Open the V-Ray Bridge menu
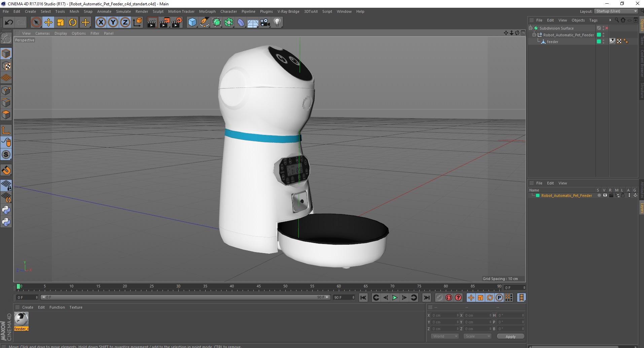The height and width of the screenshot is (348, 644). coord(288,11)
